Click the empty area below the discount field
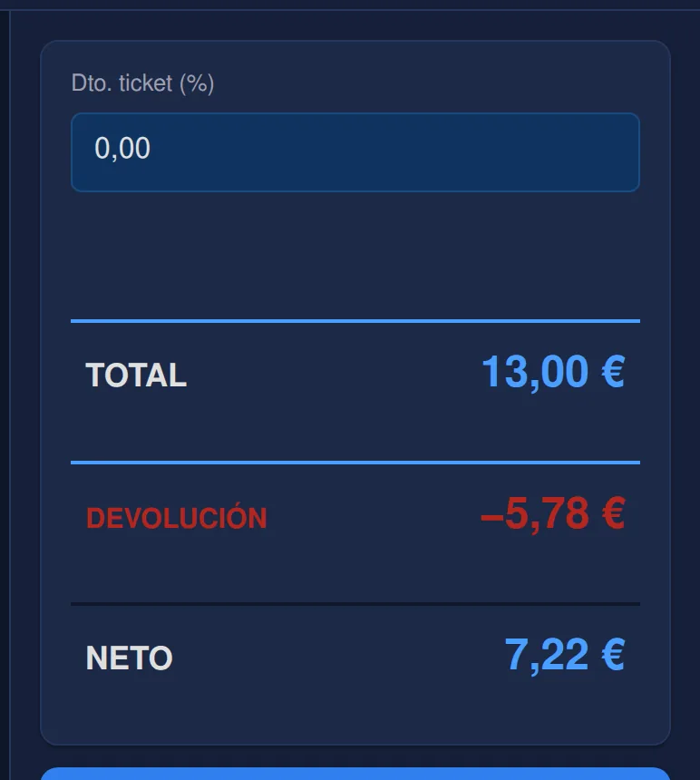The width and height of the screenshot is (700, 780). click(x=355, y=255)
